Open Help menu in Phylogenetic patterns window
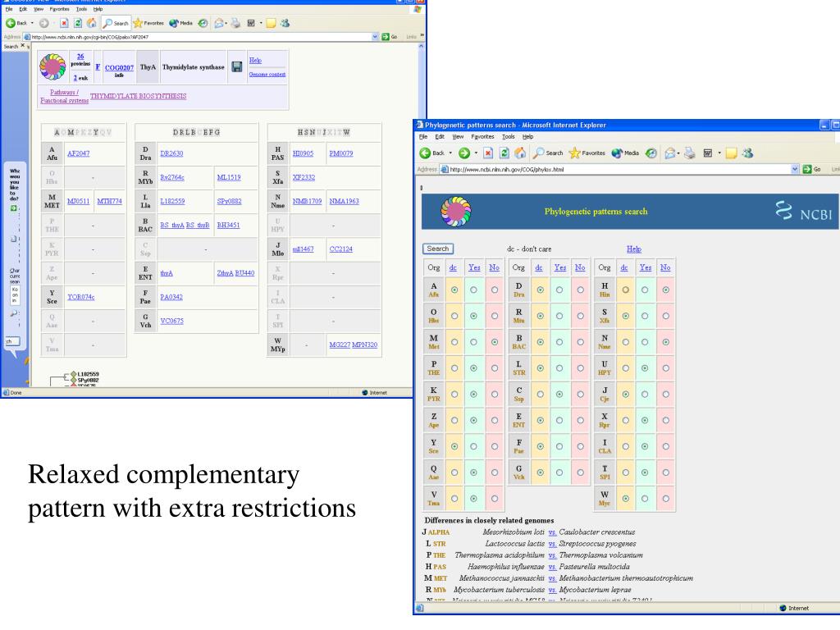This screenshot has height=630, width=840. tap(527, 137)
